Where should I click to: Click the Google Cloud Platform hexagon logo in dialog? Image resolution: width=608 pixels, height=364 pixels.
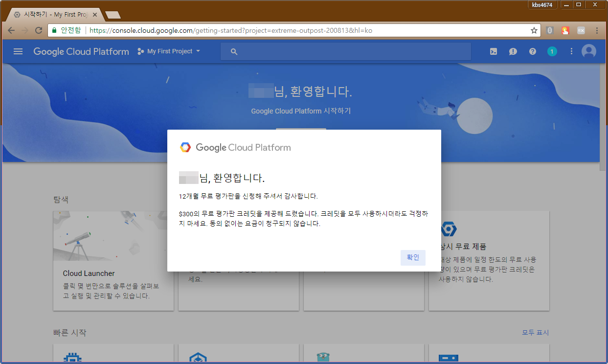click(x=185, y=147)
